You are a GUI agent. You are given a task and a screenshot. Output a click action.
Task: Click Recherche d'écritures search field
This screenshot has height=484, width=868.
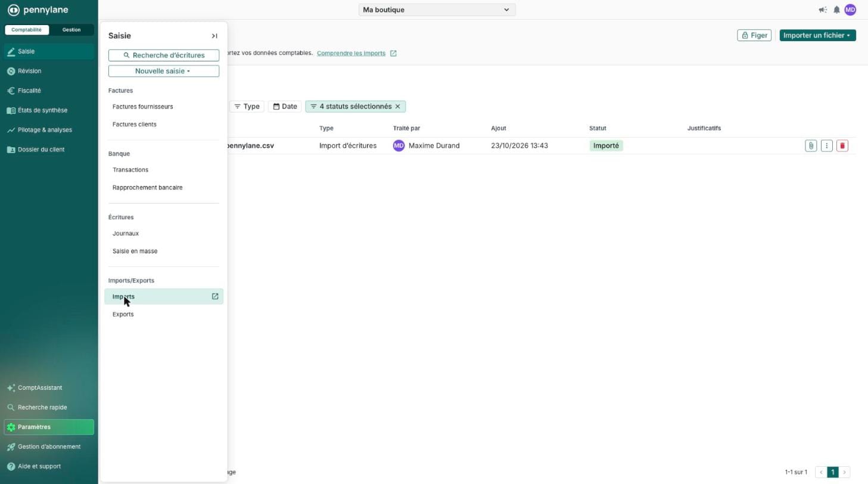[164, 55]
